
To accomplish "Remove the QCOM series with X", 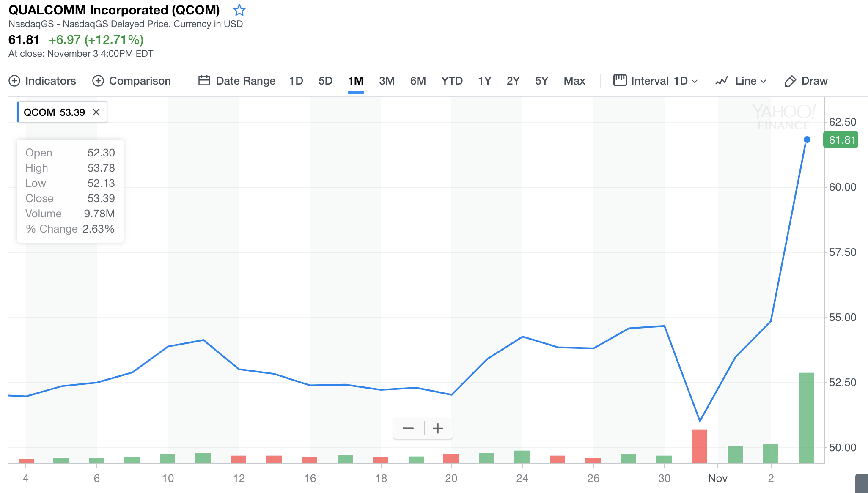I will [96, 112].
